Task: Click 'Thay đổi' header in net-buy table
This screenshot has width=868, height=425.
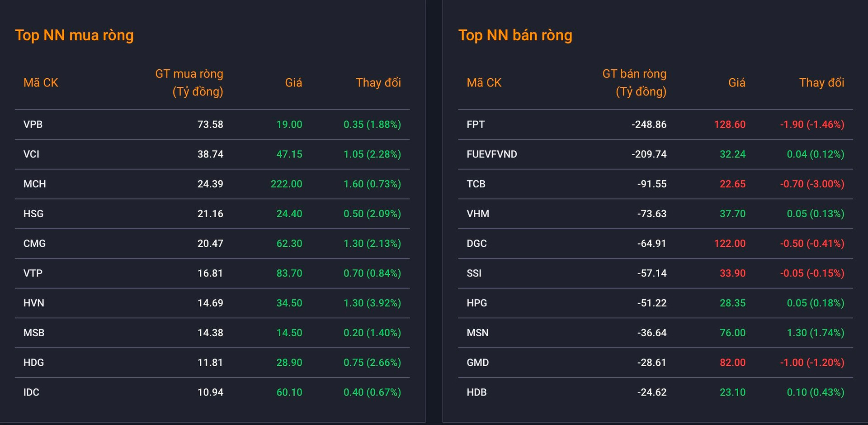Action: (x=378, y=83)
